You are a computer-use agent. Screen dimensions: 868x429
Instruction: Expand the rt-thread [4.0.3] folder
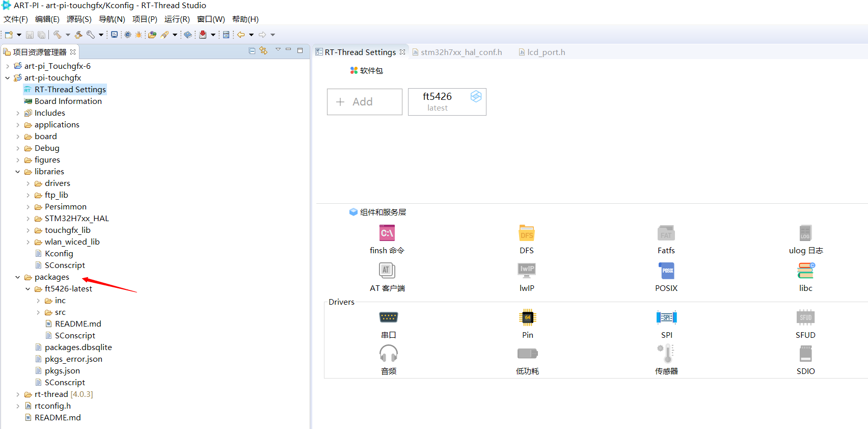click(x=18, y=394)
